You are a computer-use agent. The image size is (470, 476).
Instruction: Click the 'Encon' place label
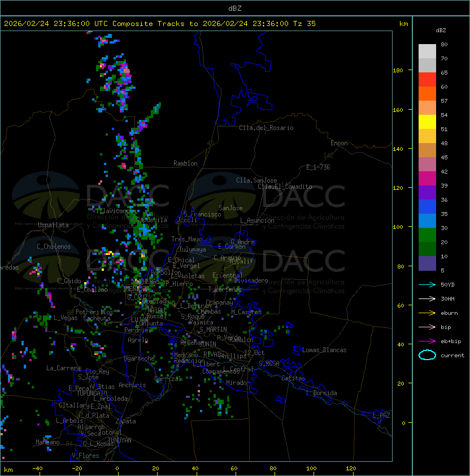click(x=339, y=143)
